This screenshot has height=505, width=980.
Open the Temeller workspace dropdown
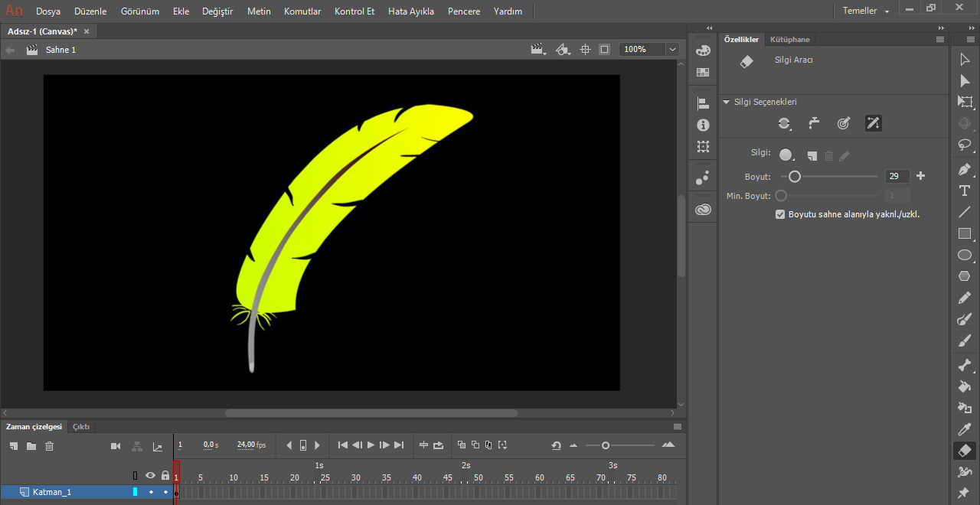[x=866, y=11]
